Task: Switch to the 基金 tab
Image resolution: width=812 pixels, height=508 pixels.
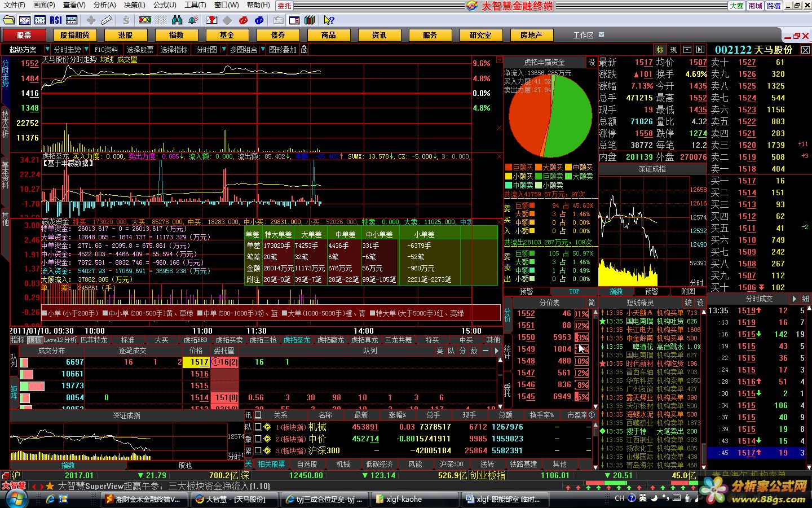Action: point(227,35)
